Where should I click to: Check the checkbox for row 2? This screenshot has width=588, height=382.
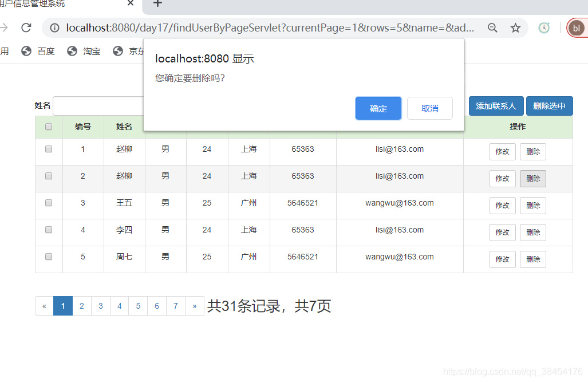(x=49, y=176)
